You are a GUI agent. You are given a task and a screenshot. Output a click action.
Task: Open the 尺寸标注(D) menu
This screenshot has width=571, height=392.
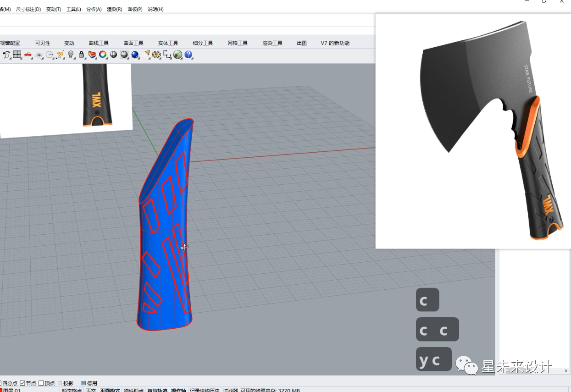click(28, 9)
